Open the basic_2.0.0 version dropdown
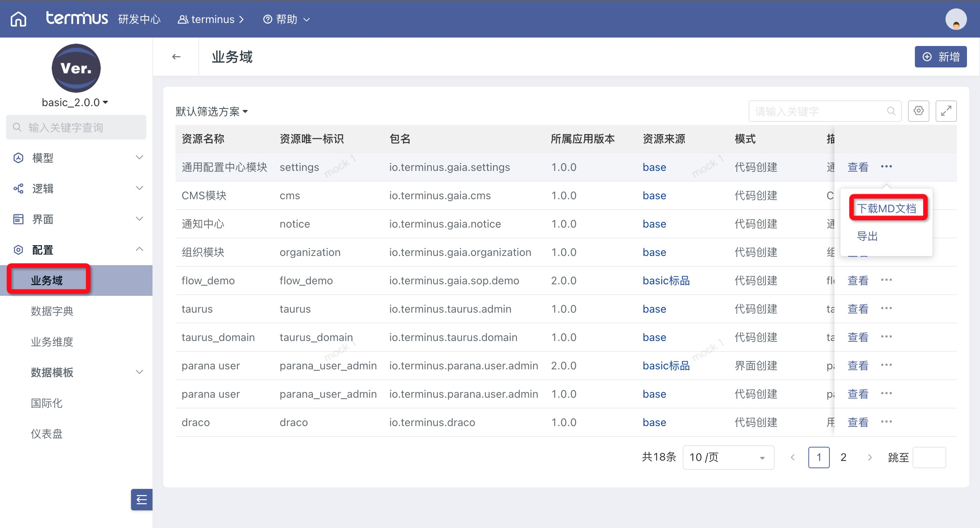Viewport: 980px width, 528px height. tap(75, 102)
